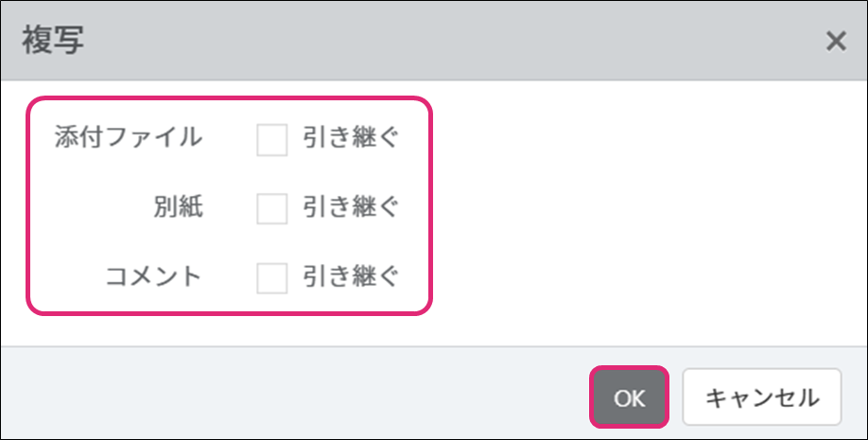
Task: Tick the コメント 引き継ぐ checkbox
Action: (x=272, y=277)
